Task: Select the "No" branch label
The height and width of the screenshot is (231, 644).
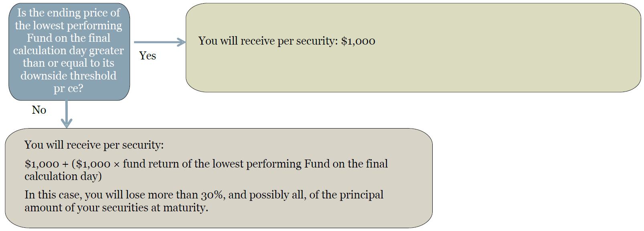Action: click(x=39, y=110)
